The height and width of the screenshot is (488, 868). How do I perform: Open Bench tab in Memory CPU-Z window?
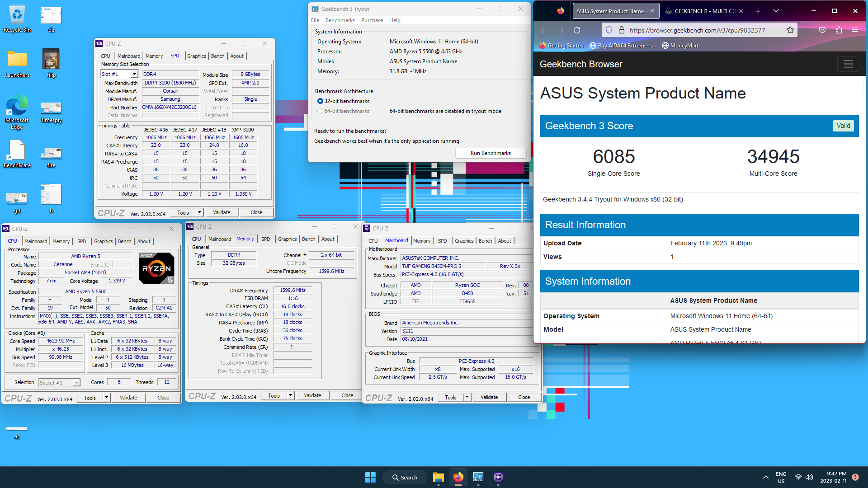coord(308,239)
